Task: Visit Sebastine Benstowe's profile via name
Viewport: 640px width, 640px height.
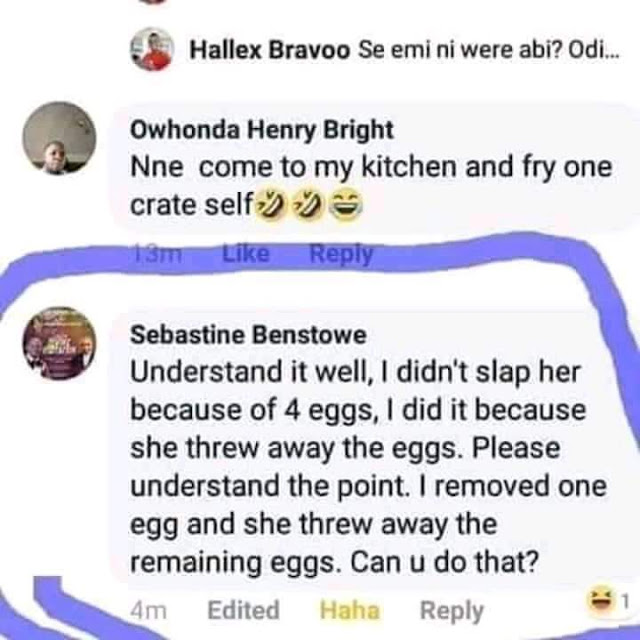Action: click(x=249, y=335)
